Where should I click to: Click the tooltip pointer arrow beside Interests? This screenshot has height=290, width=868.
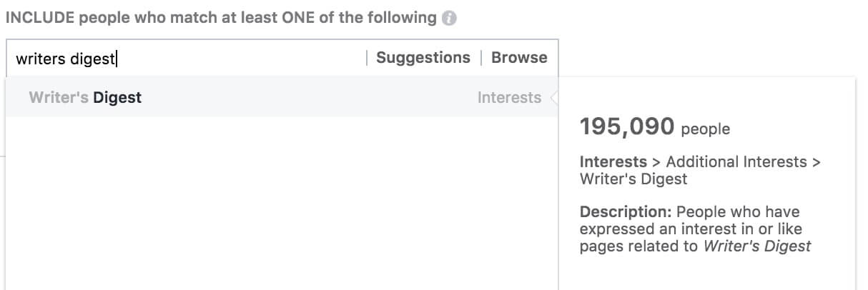tap(554, 98)
